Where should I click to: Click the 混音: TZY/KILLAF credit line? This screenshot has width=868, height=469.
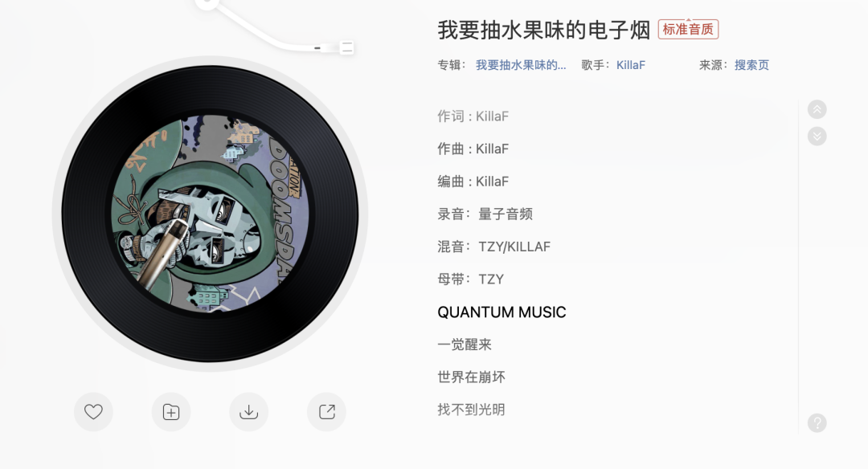coord(493,247)
